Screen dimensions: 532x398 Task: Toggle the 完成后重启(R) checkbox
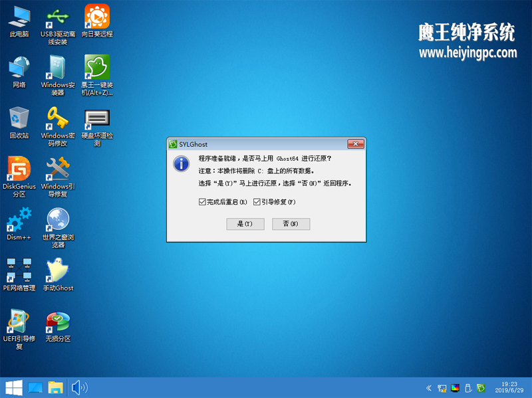pos(202,202)
